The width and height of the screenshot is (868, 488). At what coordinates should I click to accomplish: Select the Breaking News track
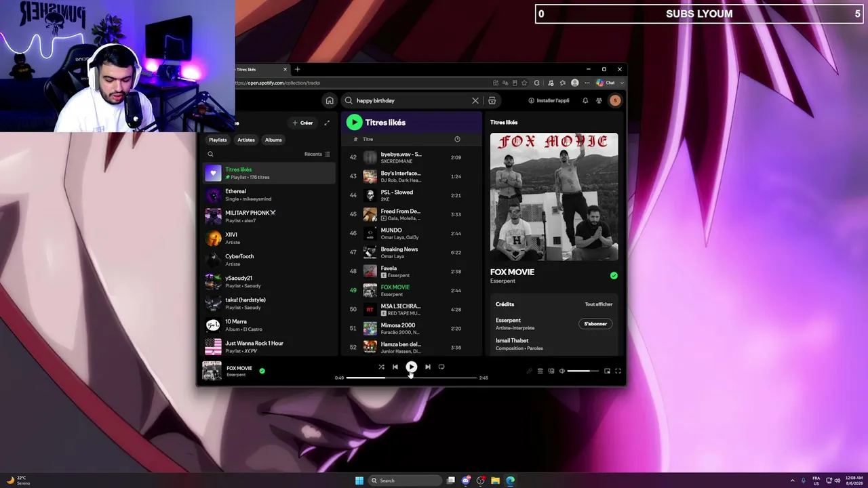pyautogui.click(x=412, y=252)
